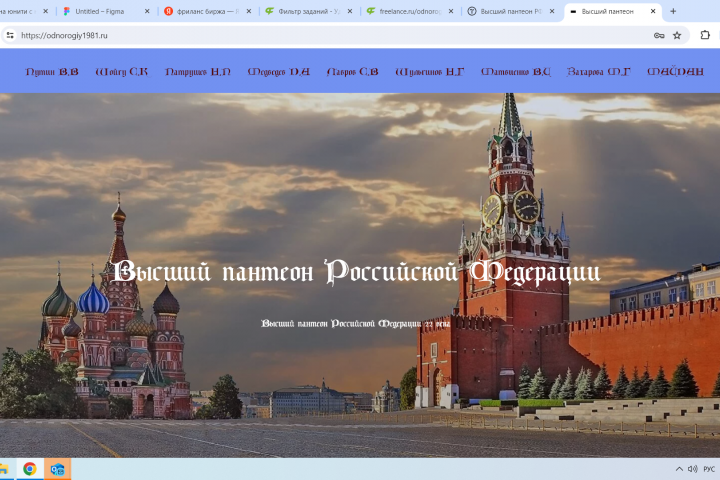Click the saved passwords key icon

click(659, 35)
